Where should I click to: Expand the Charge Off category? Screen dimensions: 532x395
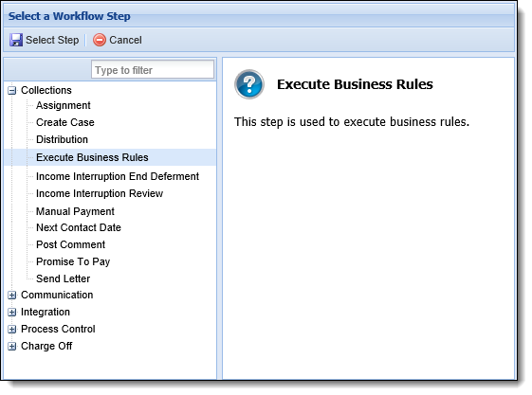(x=12, y=347)
